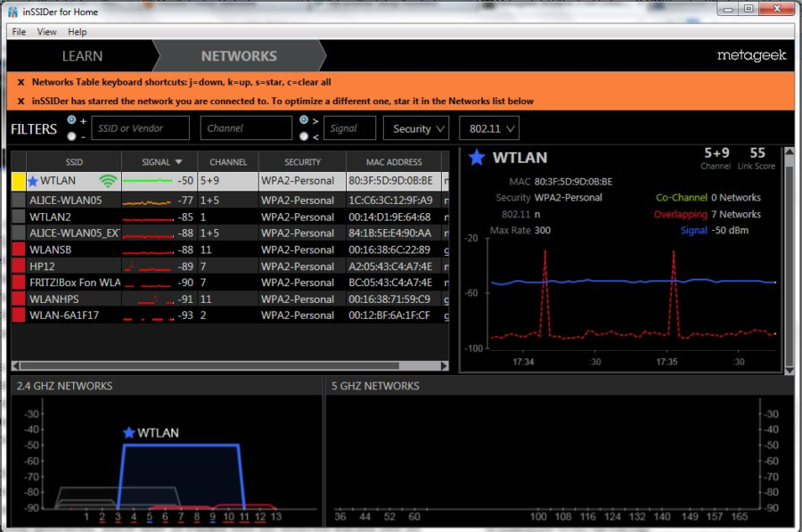Select the WTLAN2 network row
Viewport: 802px width, 532px height.
coord(230,217)
